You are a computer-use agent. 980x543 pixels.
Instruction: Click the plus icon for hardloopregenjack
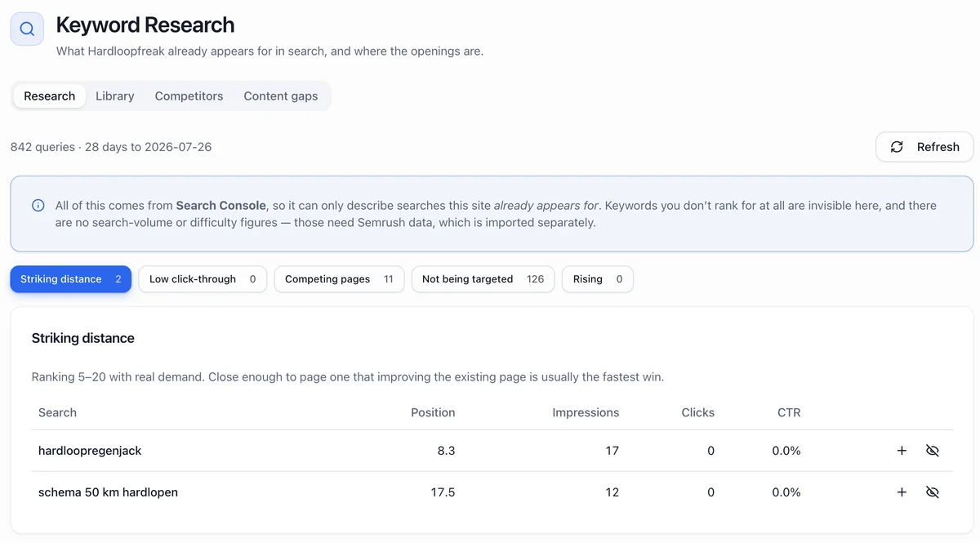pos(902,451)
